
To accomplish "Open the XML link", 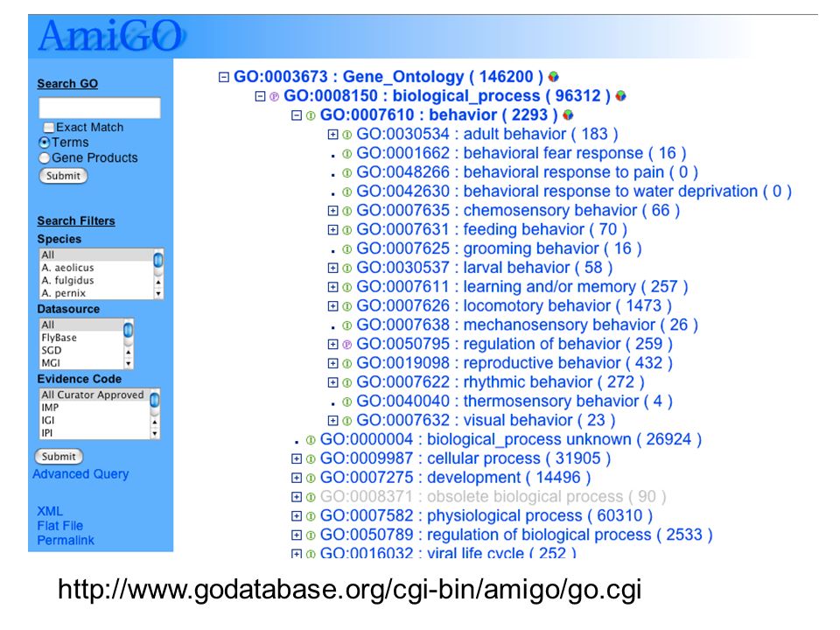I will [50, 511].
